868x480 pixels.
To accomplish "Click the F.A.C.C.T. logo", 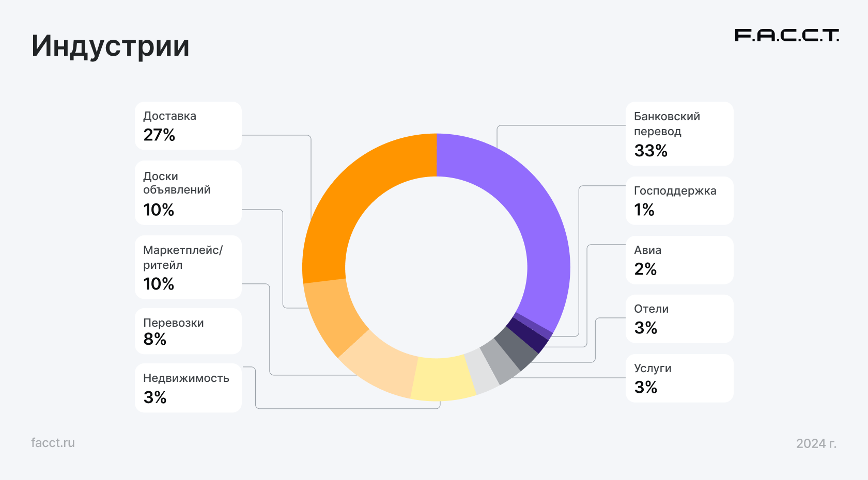I will 786,36.
